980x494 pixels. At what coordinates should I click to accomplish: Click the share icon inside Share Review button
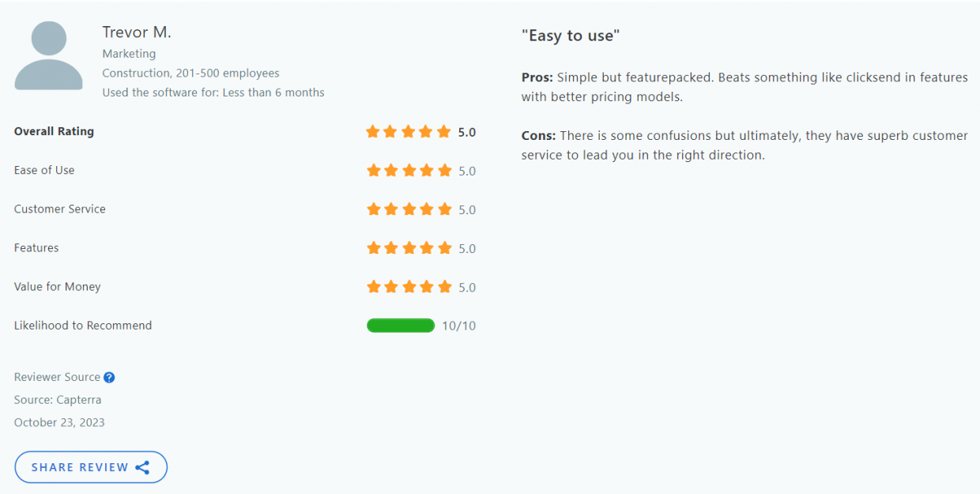click(x=142, y=467)
